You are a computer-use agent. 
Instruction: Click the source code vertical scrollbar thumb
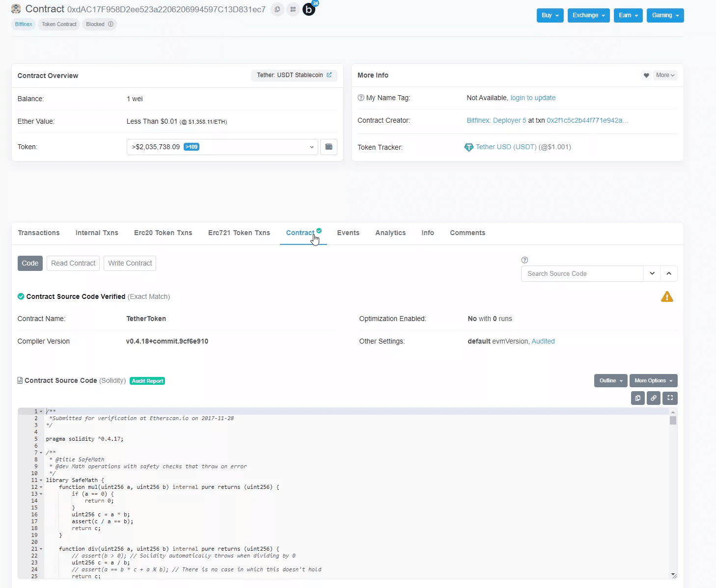[x=673, y=421]
